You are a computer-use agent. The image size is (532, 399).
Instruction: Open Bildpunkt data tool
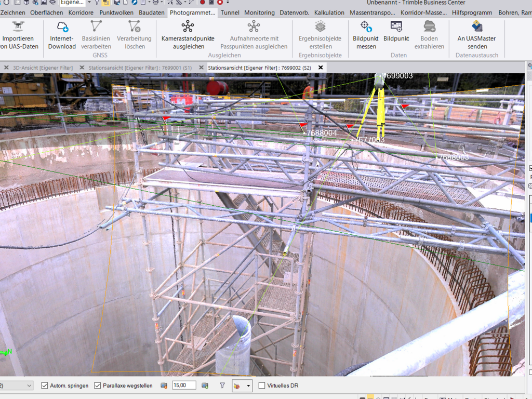pos(396,26)
